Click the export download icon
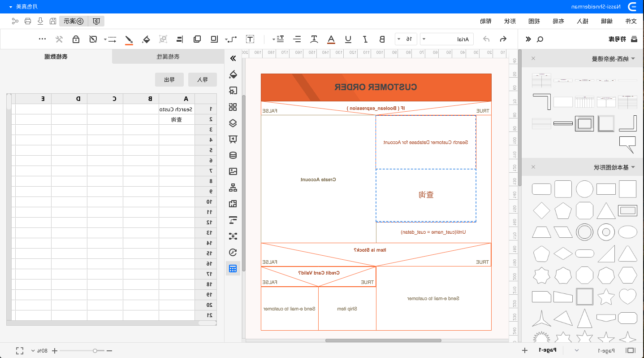Screen dimensions: 644x358 (x=40, y=21)
